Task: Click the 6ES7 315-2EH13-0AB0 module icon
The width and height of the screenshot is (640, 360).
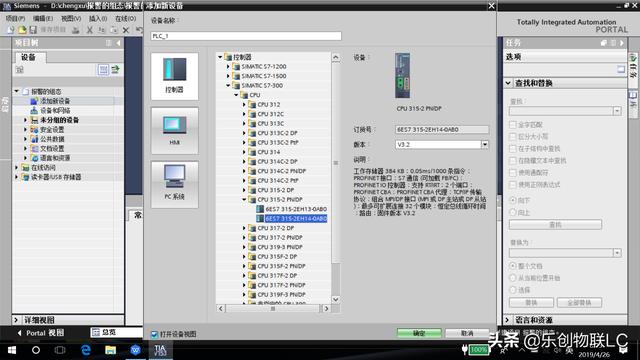Action: point(260,209)
